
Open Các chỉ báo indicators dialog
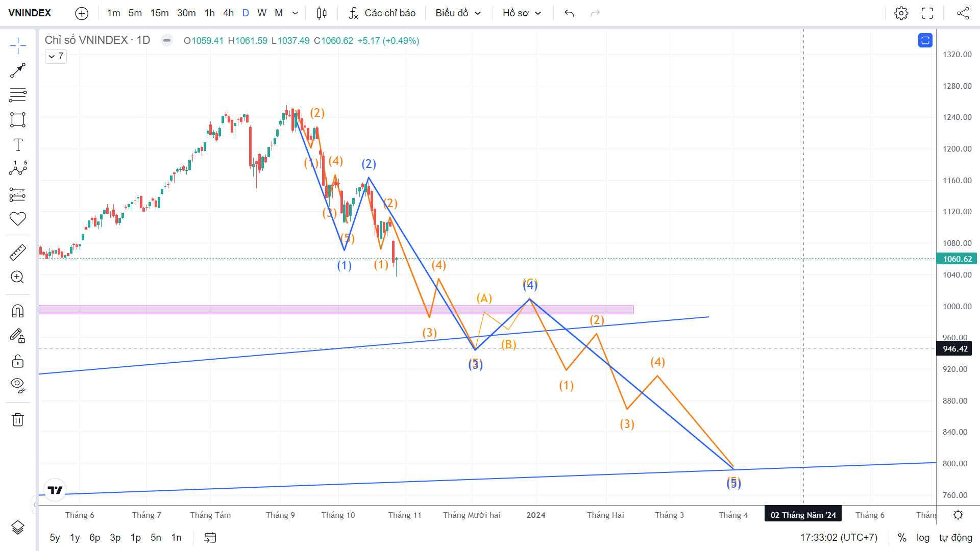click(382, 13)
